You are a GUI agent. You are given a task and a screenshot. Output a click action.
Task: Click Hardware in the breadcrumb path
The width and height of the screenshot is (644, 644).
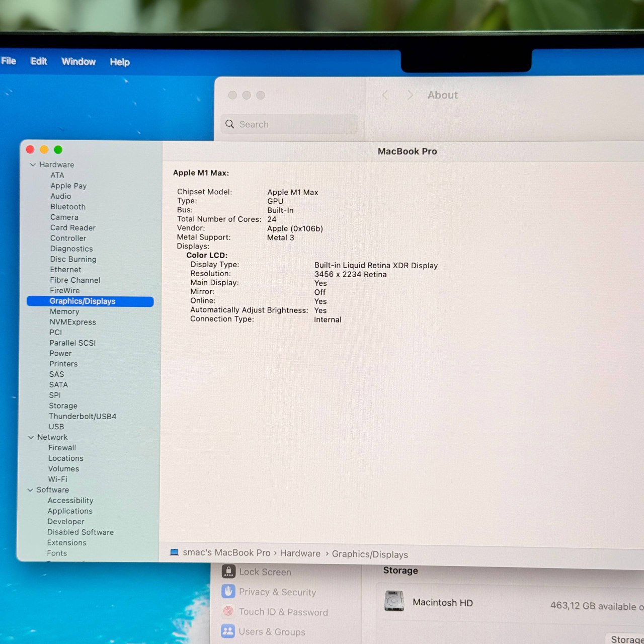[x=300, y=553]
